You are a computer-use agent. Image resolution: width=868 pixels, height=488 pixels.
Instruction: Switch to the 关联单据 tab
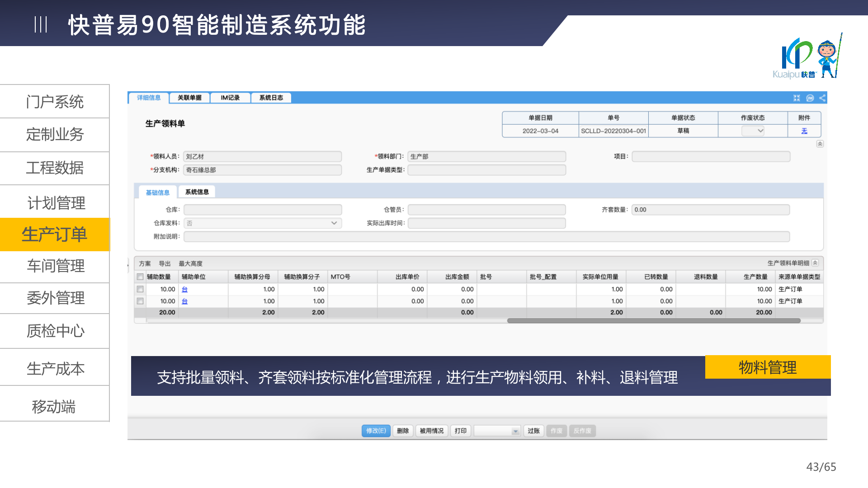[x=189, y=98]
